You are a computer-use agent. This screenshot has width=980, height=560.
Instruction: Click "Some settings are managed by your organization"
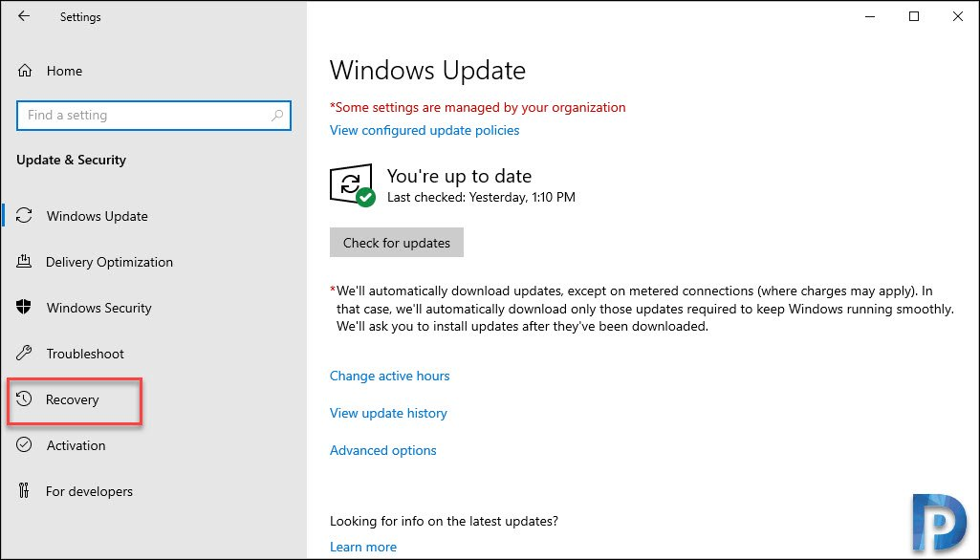[x=477, y=107]
